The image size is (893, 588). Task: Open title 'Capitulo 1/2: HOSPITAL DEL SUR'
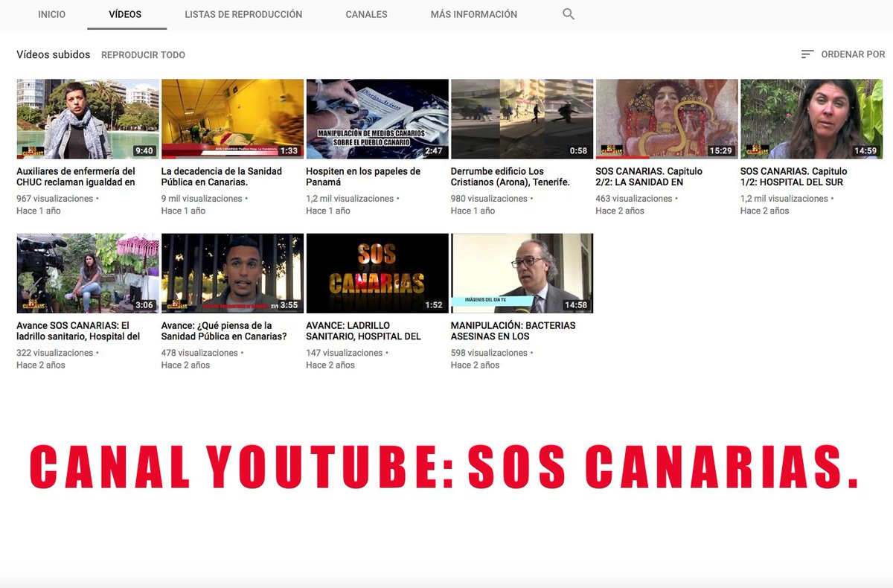point(794,177)
